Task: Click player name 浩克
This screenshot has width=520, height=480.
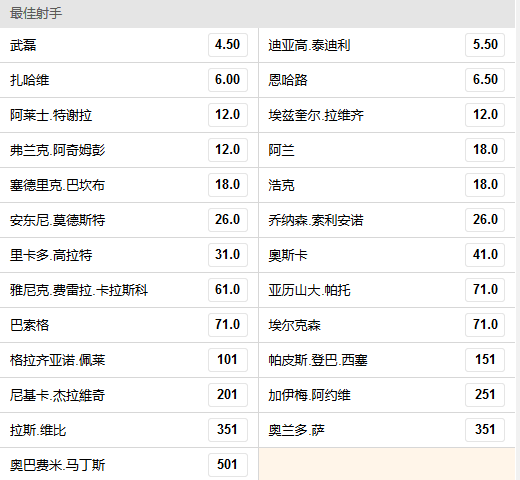Action: [281, 185]
